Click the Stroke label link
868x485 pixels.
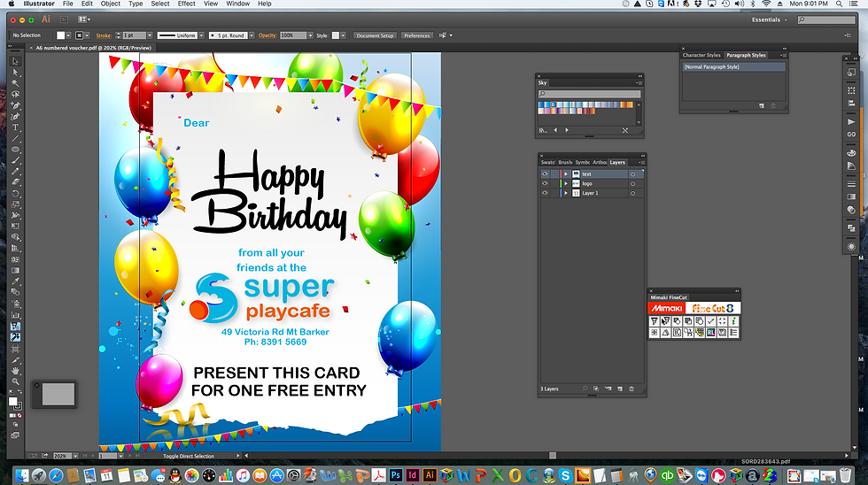click(x=104, y=35)
